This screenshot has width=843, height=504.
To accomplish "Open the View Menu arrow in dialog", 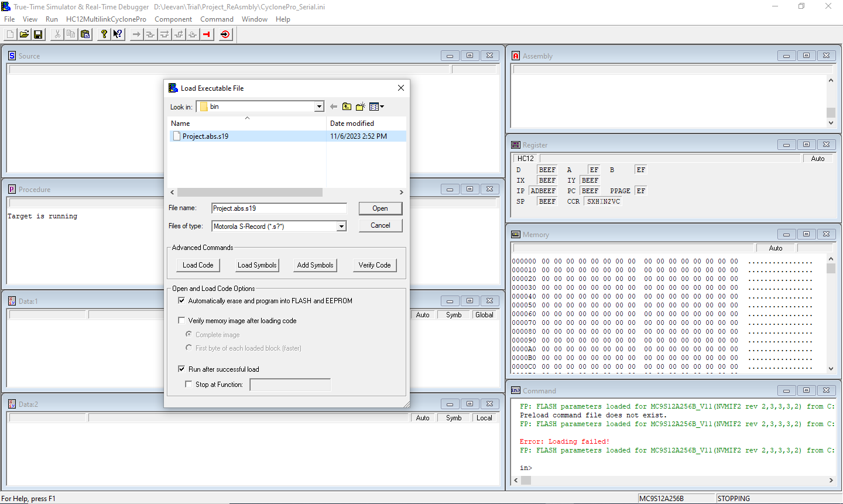I will (x=382, y=107).
